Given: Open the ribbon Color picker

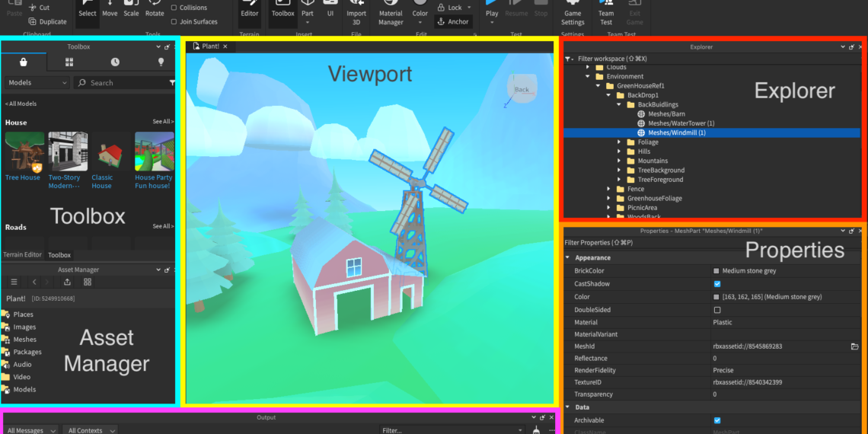Looking at the screenshot, I should pos(420,13).
